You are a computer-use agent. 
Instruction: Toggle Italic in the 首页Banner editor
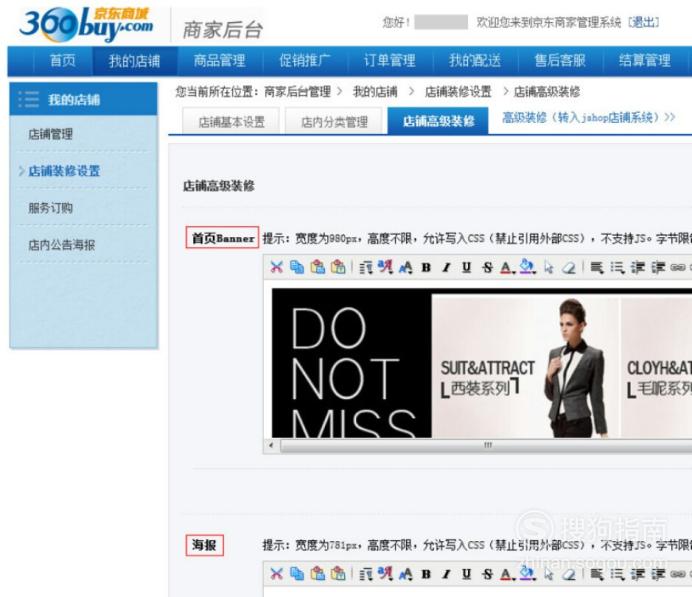point(446,267)
